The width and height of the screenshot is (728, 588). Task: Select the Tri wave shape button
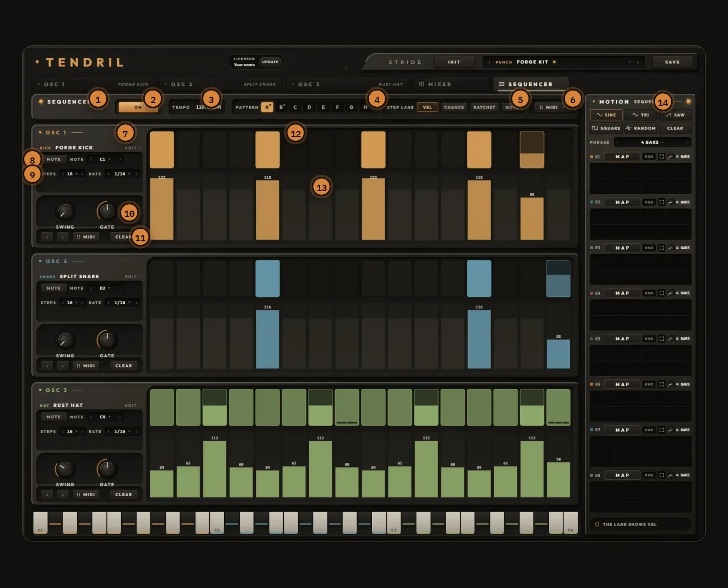[641, 115]
